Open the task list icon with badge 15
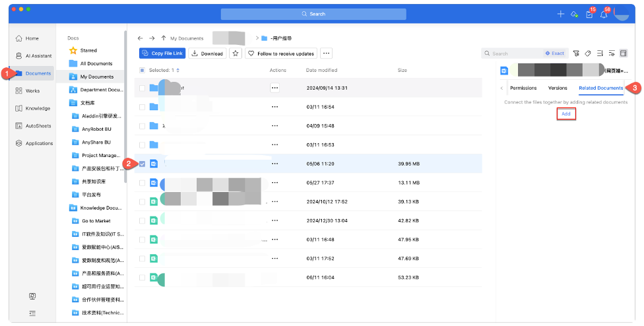 point(589,14)
